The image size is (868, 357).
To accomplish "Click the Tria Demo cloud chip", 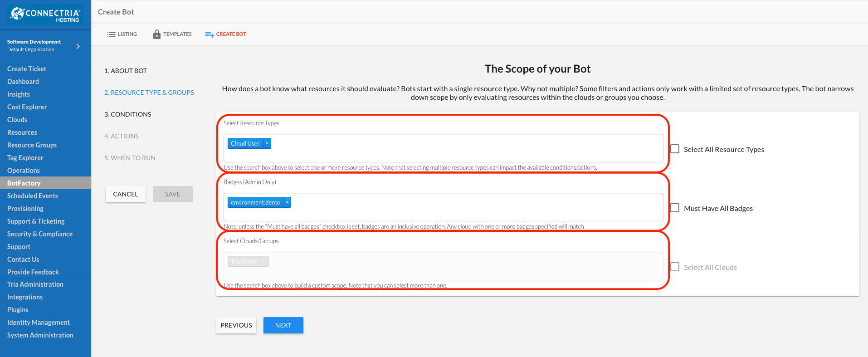I will coord(248,261).
